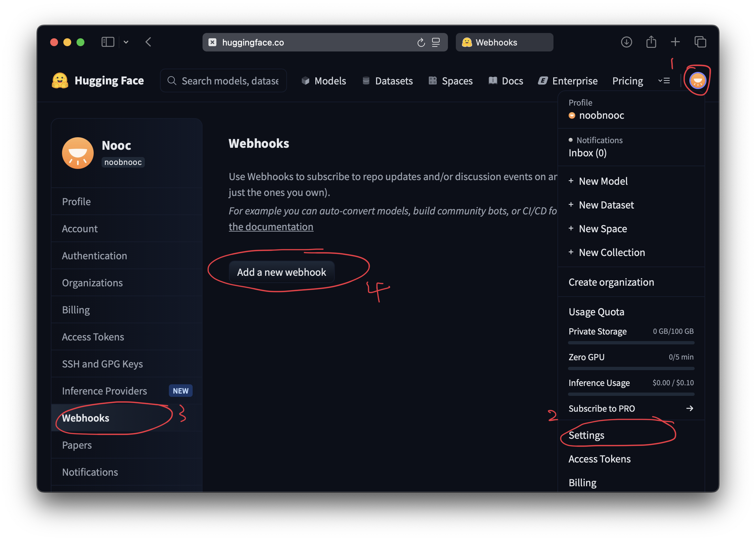Open a new tab with the plus icon
The width and height of the screenshot is (756, 541).
pos(675,42)
